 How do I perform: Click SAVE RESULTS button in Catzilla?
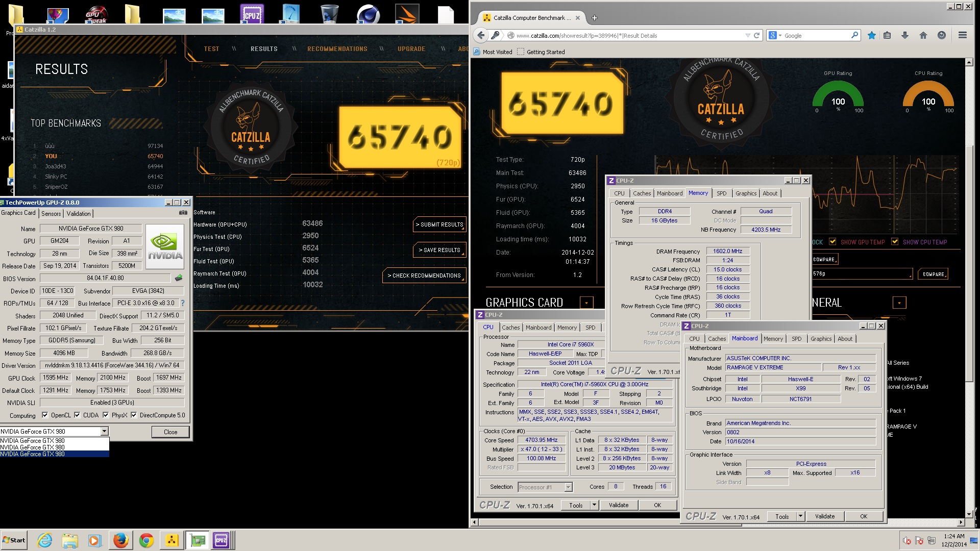pos(439,250)
